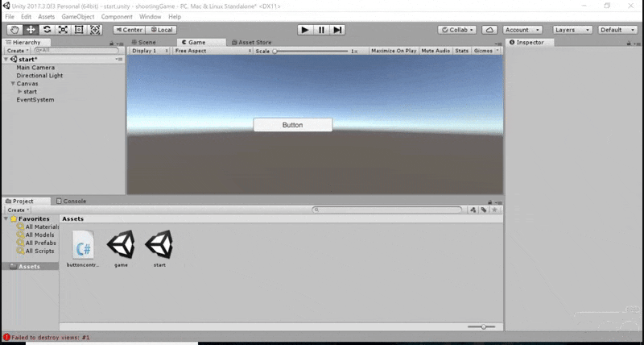The width and height of the screenshot is (644, 345).
Task: Open the Account dropdown
Action: (522, 30)
